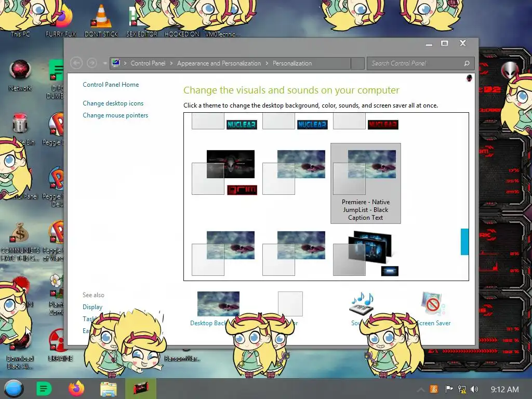Viewport: 532px width, 399px height.
Task: Click the Back arrow in Control Panel
Action: pos(76,63)
